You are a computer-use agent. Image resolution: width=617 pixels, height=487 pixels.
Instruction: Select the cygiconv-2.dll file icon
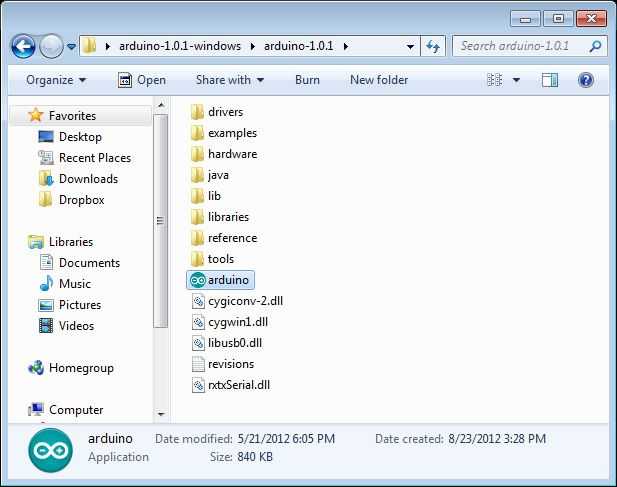pos(198,301)
